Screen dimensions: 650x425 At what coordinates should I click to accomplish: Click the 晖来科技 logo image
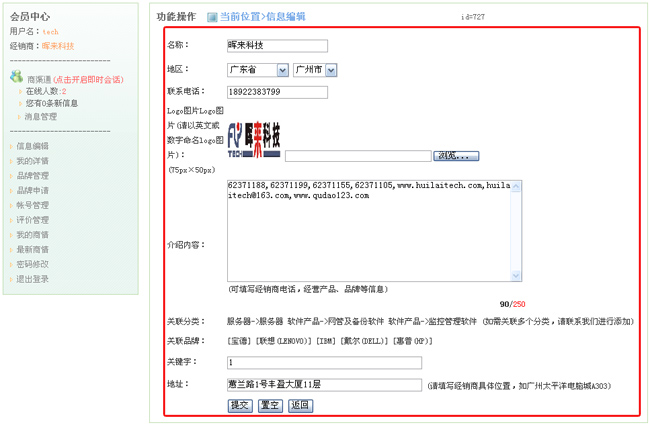pos(254,140)
